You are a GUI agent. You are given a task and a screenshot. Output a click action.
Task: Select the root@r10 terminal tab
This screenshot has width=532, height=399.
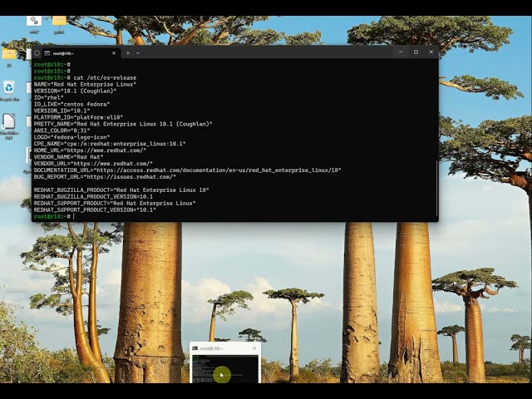coord(81,53)
